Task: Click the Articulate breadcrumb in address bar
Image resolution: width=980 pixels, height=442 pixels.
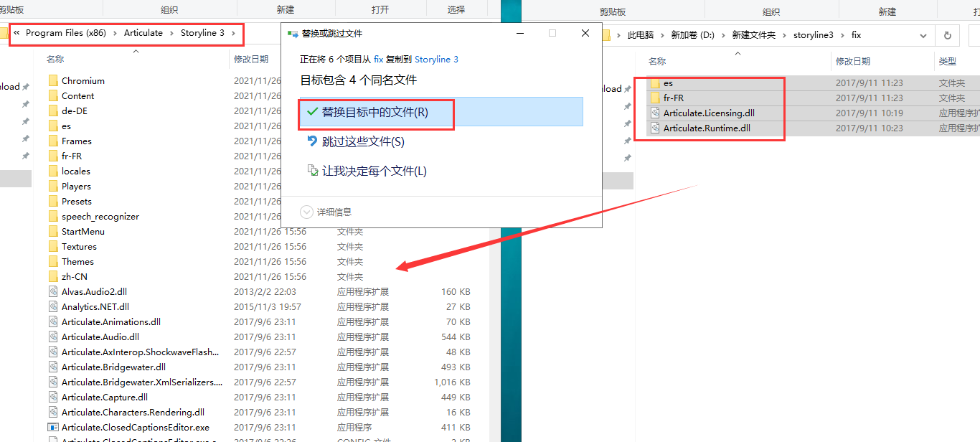Action: (143, 33)
